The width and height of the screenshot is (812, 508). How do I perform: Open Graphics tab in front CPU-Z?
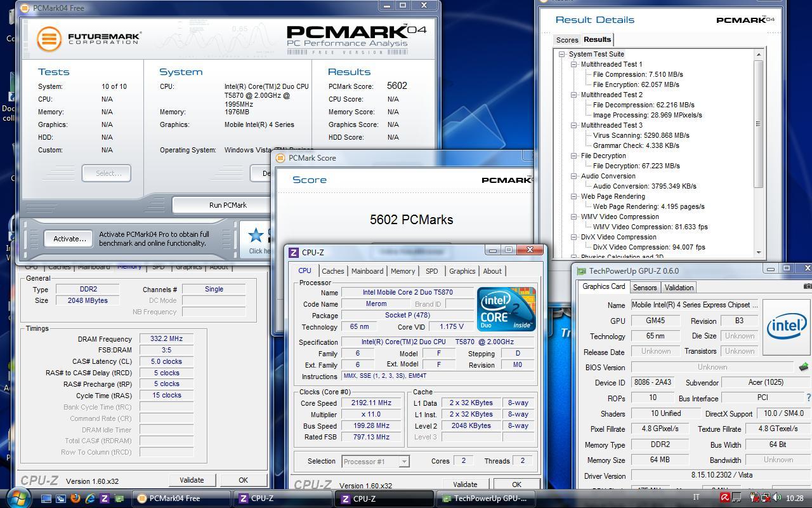(x=462, y=271)
